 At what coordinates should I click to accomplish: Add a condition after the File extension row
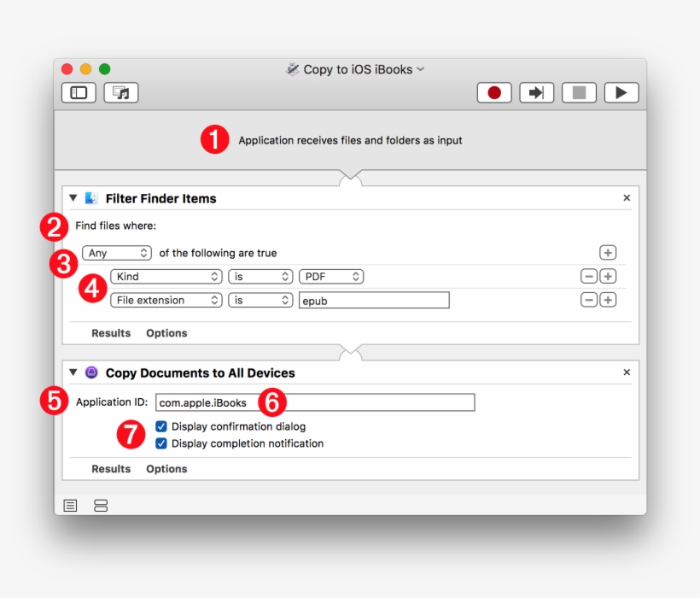608,300
